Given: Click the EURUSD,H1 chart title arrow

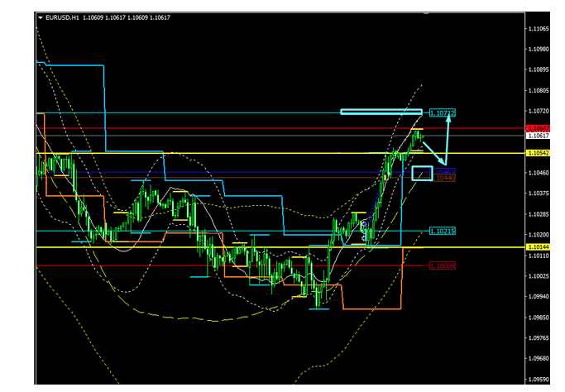Looking at the screenshot, I should click(x=40, y=17).
